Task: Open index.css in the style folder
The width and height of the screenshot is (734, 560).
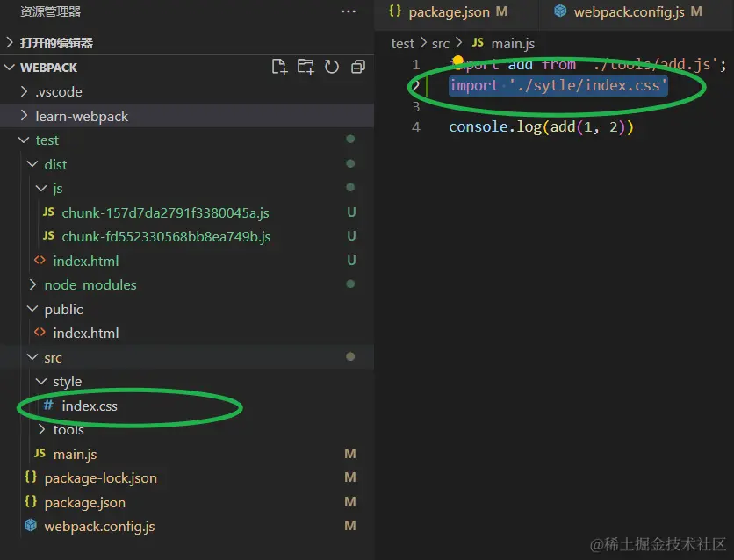Action: (x=90, y=406)
